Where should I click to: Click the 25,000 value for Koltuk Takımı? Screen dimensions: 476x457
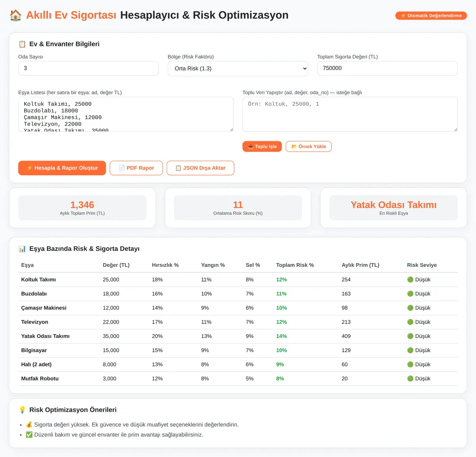[x=111, y=280]
